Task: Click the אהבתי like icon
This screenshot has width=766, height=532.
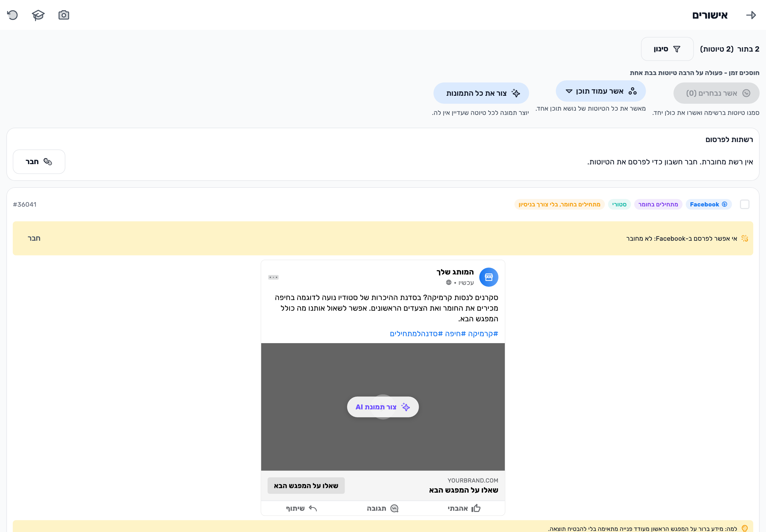Action: (x=476, y=508)
